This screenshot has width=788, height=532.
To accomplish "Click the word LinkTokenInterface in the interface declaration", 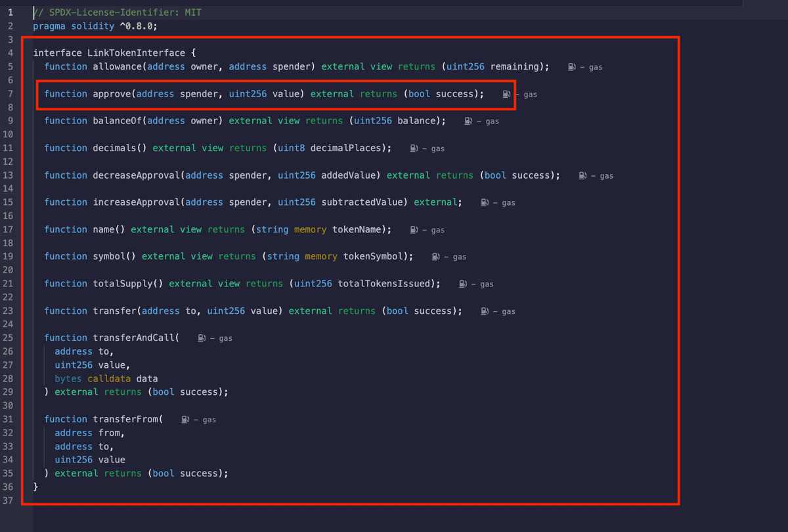I will point(137,53).
